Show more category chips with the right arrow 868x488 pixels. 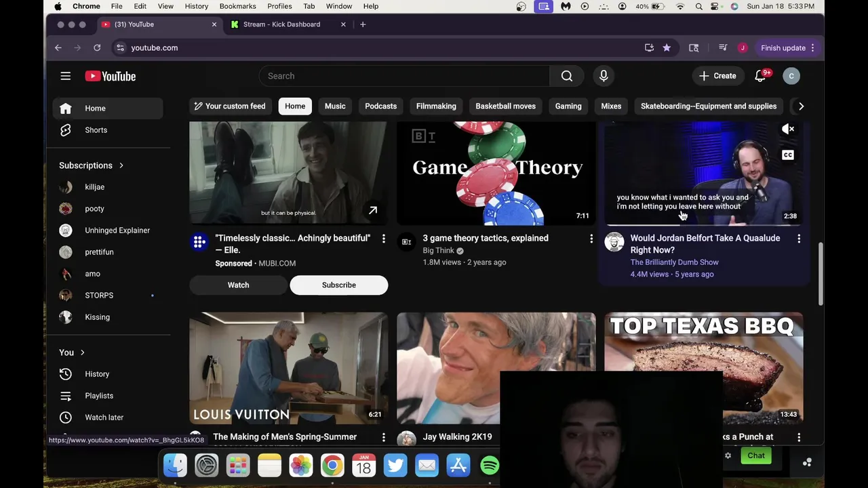tap(801, 106)
